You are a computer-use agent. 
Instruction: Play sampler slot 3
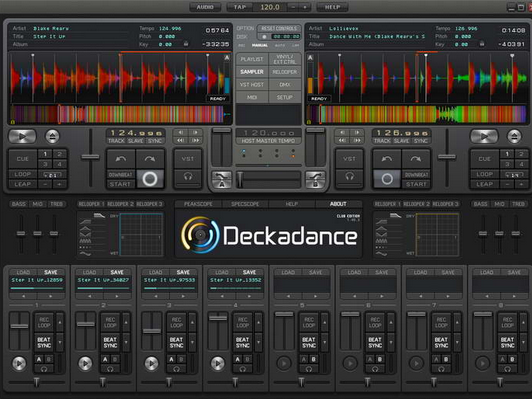(x=151, y=363)
